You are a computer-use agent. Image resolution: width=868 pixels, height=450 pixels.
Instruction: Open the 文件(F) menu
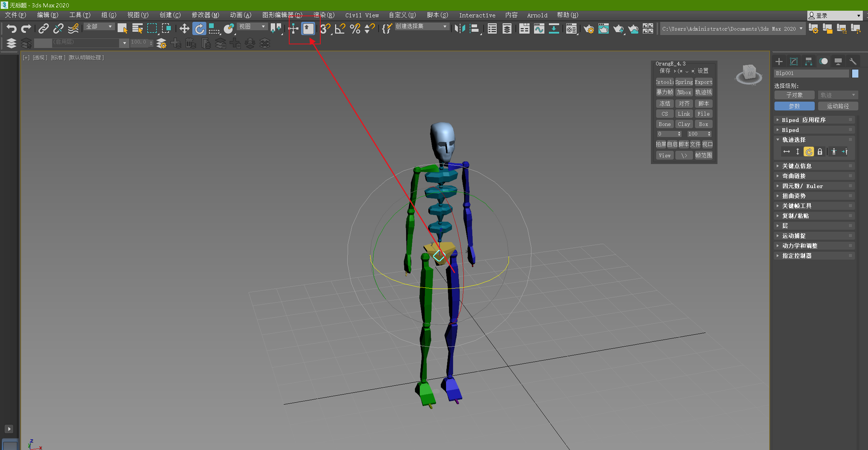[15, 15]
